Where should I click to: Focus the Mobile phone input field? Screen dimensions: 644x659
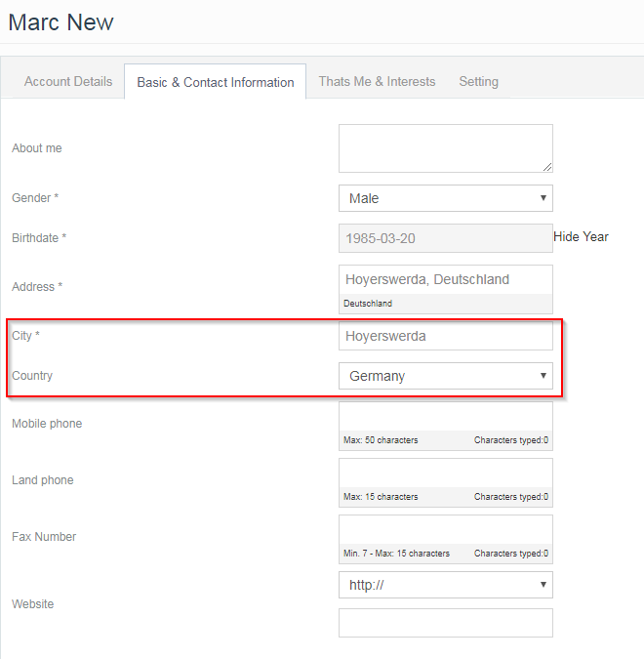coord(446,417)
